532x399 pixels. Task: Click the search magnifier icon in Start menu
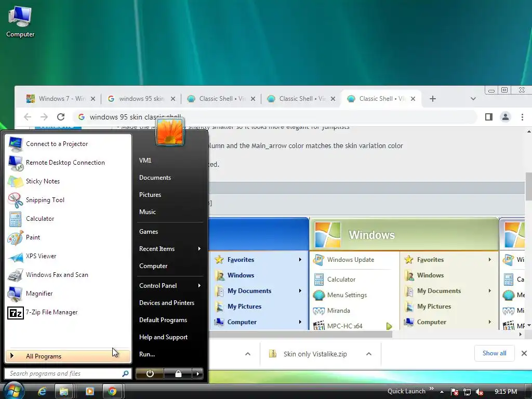tap(125, 374)
